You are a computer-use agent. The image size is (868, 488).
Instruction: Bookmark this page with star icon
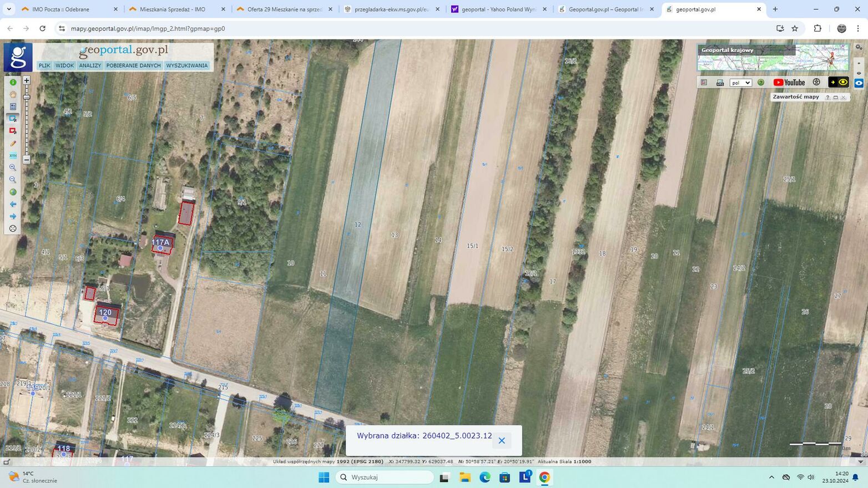(795, 28)
